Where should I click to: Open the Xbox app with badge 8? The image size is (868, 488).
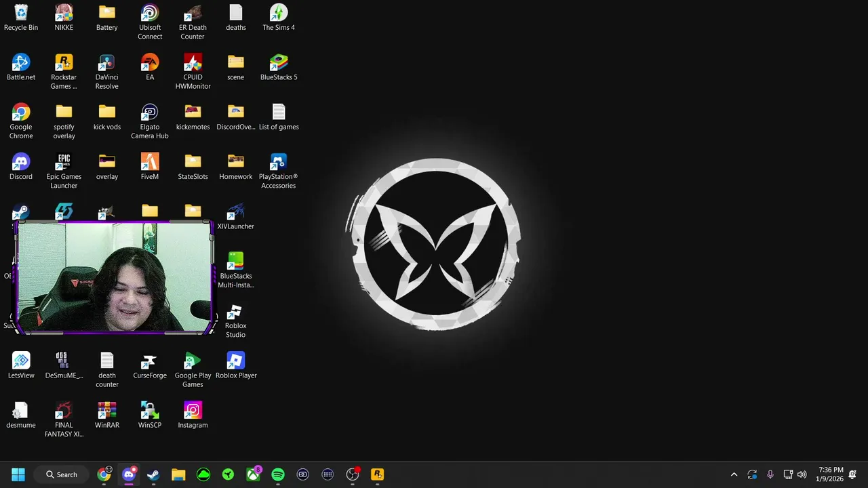[253, 474]
